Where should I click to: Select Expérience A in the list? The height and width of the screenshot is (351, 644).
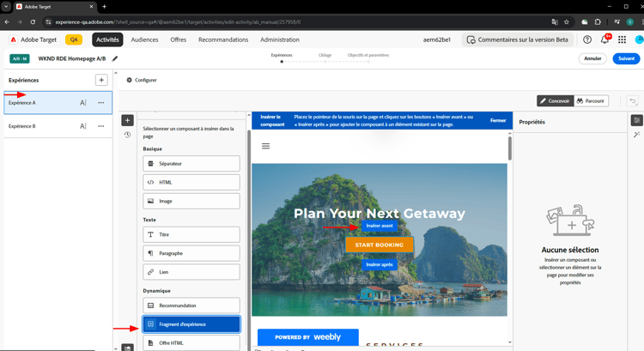coord(58,103)
